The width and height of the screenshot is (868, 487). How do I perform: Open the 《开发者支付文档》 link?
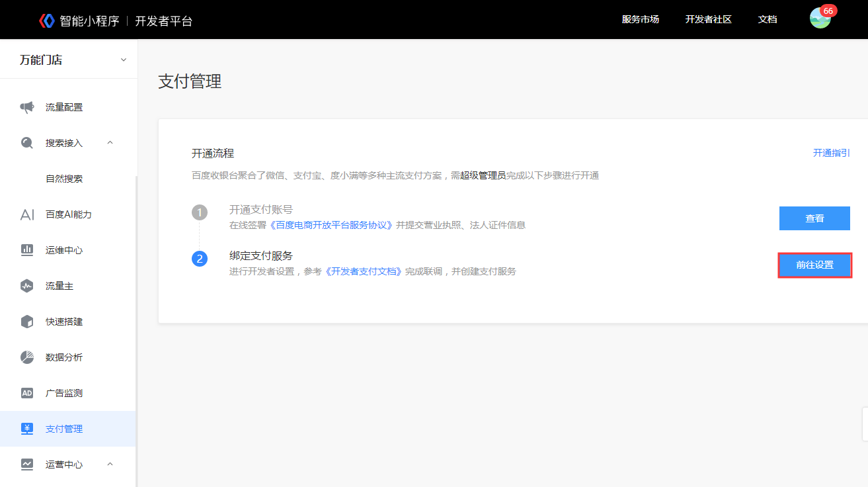[363, 271]
